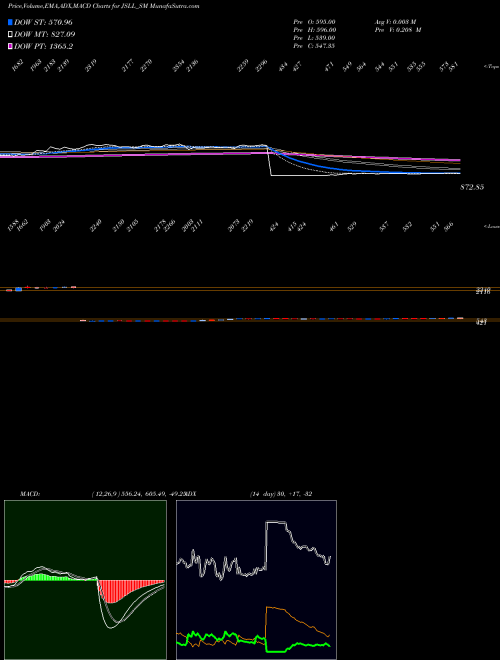The image size is (500, 660).
Task: Click the 'Pre V: 0.208 M' volume text
Action: [x=397, y=30]
